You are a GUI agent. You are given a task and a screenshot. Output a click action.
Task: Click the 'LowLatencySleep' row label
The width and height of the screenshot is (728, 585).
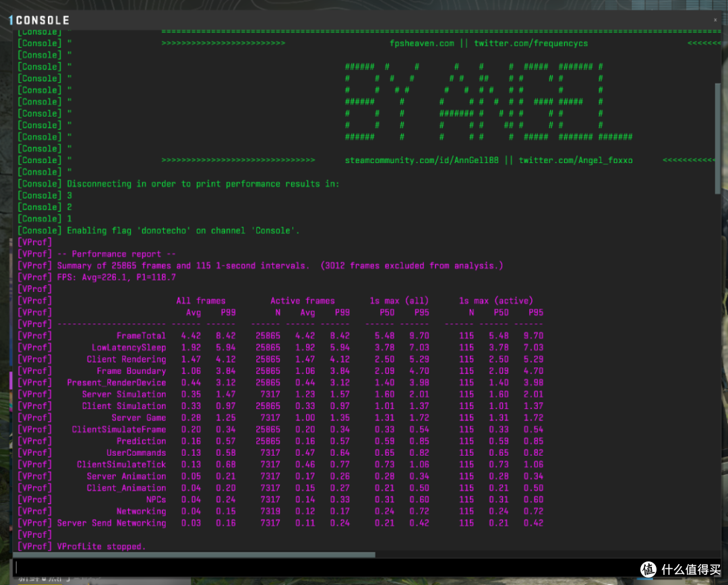click(129, 347)
